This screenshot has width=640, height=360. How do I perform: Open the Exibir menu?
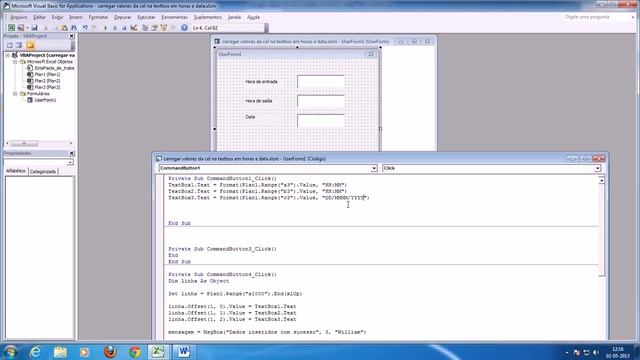[57, 17]
